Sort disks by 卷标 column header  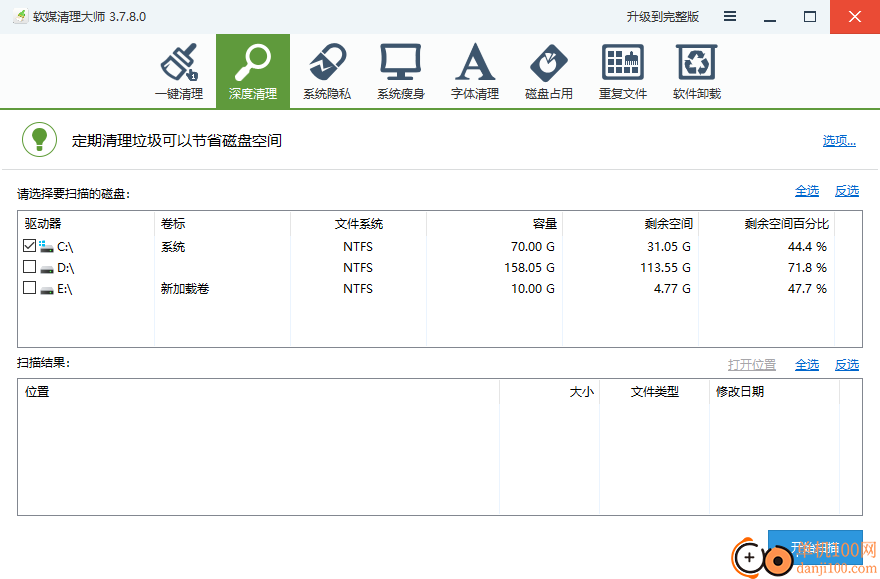222,224
